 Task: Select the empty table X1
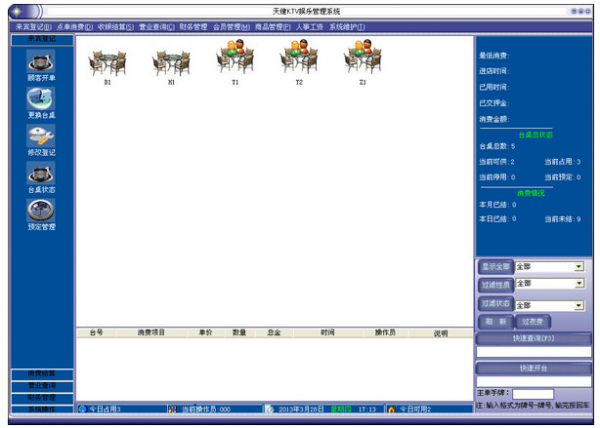click(x=171, y=63)
